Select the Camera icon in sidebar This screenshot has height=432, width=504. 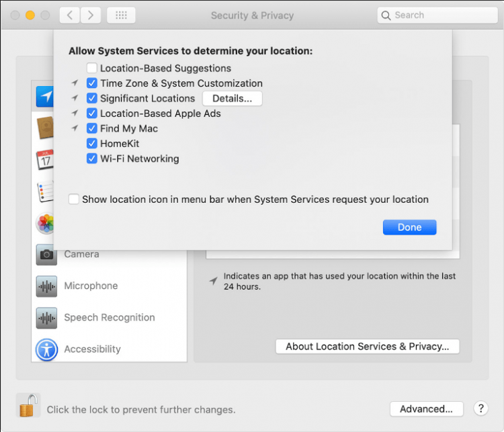pyautogui.click(x=46, y=255)
